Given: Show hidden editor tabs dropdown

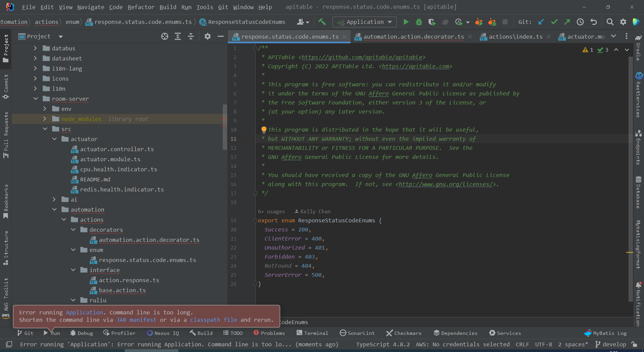Looking at the screenshot, I should pyautogui.click(x=613, y=36).
